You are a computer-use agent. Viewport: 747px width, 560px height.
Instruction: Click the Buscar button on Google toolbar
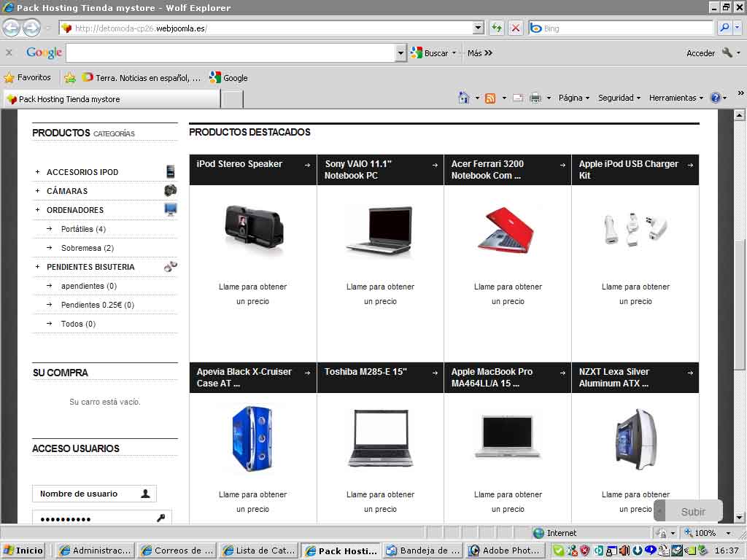(x=429, y=52)
